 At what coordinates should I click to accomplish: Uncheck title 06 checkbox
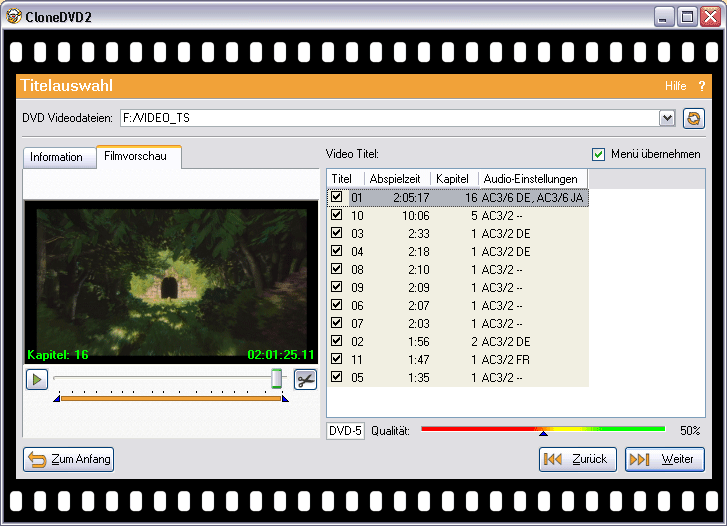tap(337, 305)
